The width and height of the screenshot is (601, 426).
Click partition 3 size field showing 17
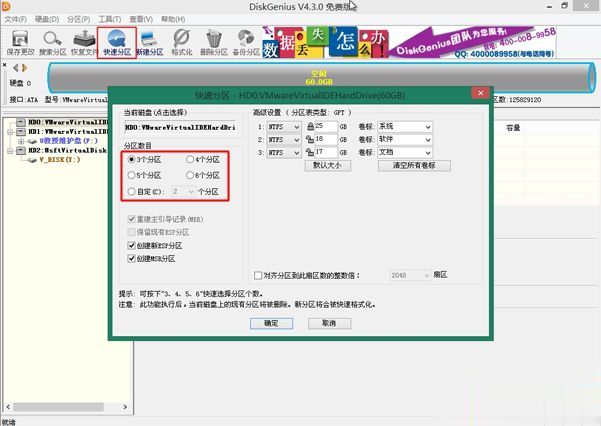(x=326, y=152)
